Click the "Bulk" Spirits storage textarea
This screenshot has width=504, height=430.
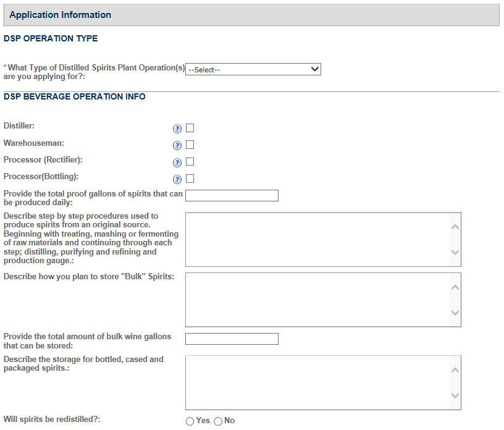pyautogui.click(x=318, y=300)
